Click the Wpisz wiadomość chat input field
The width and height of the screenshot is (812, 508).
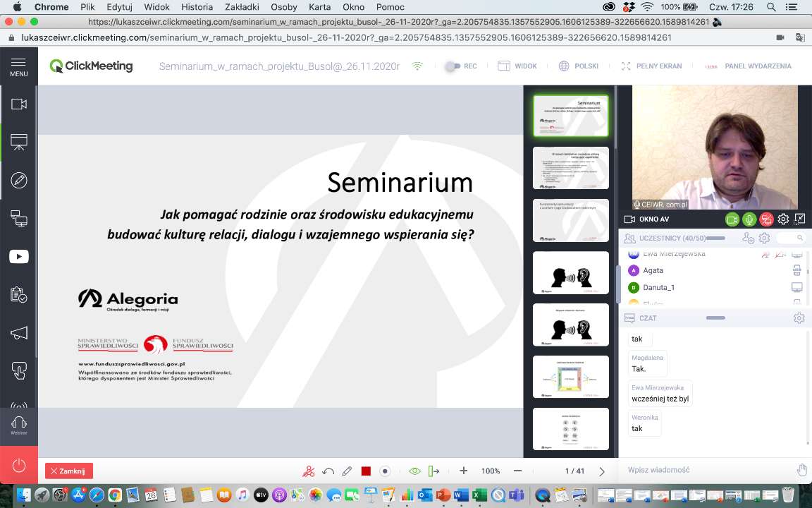[x=705, y=470]
